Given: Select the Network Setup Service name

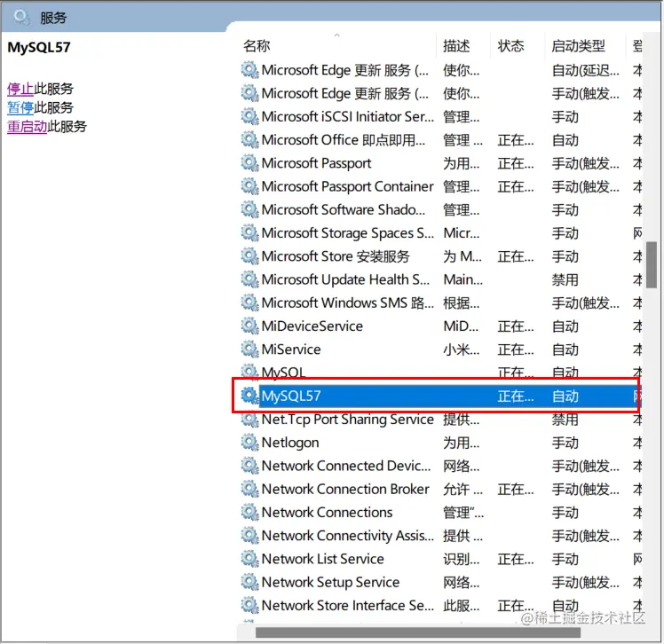Looking at the screenshot, I should click(x=331, y=582).
